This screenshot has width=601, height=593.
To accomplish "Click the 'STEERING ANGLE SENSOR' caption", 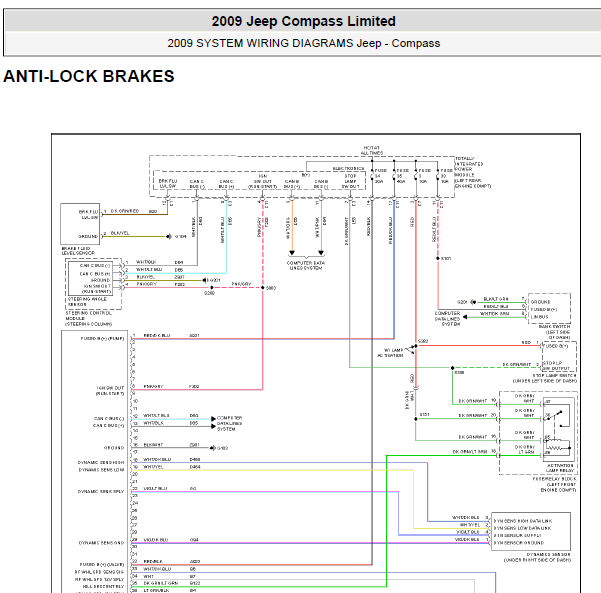I will tap(87, 302).
